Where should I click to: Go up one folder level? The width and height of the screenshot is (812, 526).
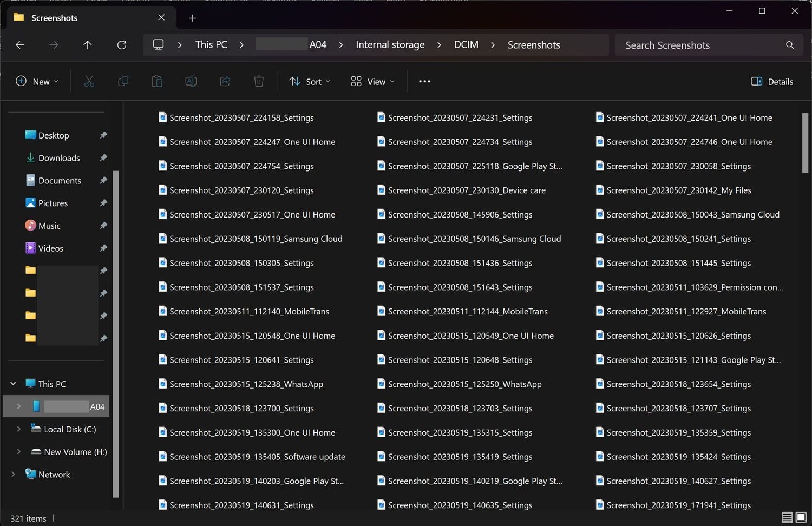88,45
